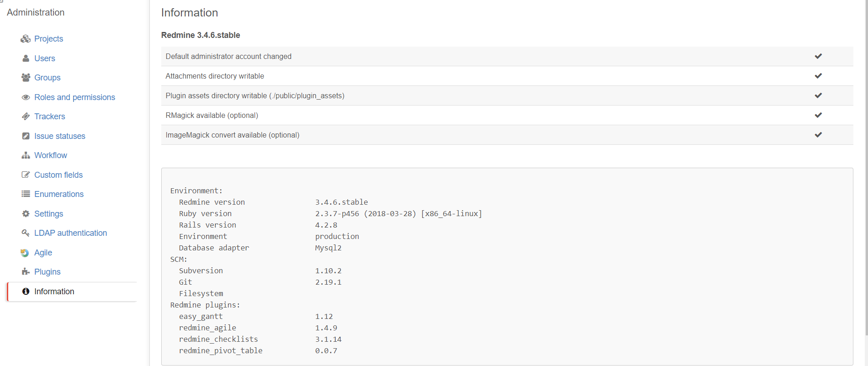Click checkmark for Plugin assets directory writable
This screenshot has width=868, height=366.
(818, 95)
